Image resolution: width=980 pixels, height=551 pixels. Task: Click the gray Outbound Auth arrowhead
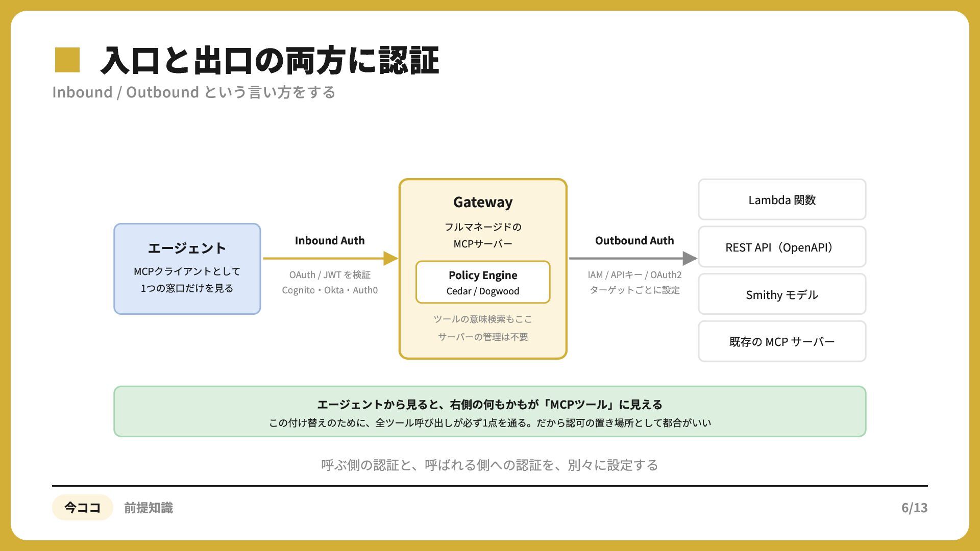(690, 259)
